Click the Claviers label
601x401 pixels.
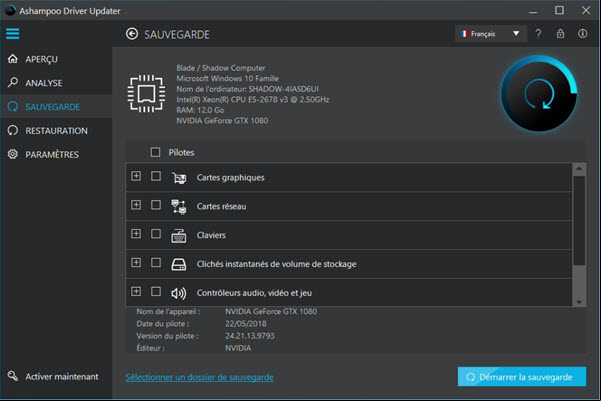(x=211, y=235)
